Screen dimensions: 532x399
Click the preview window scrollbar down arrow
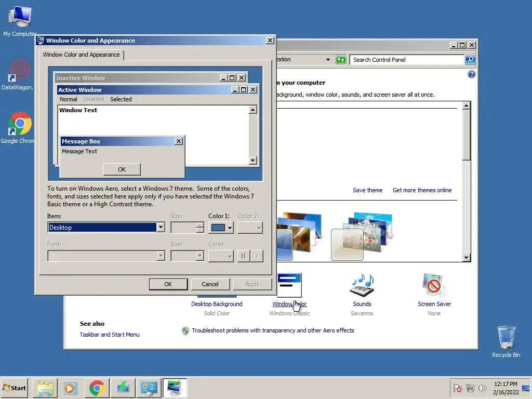(x=253, y=161)
